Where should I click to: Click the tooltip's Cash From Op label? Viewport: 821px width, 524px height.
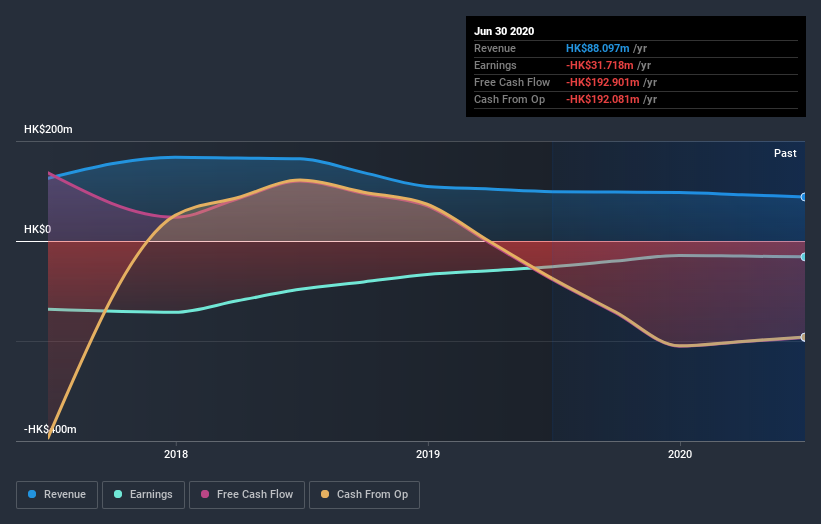509,99
